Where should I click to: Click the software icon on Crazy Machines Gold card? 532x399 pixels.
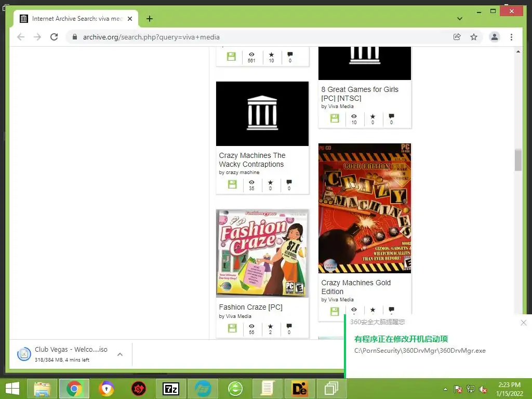[335, 311]
